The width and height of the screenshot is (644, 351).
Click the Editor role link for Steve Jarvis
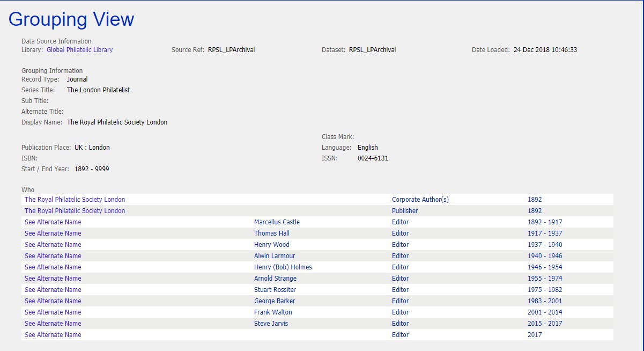point(400,324)
